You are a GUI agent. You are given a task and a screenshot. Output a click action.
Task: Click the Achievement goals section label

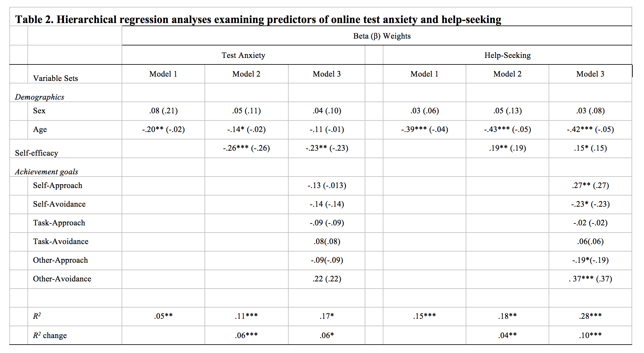pyautogui.click(x=46, y=172)
